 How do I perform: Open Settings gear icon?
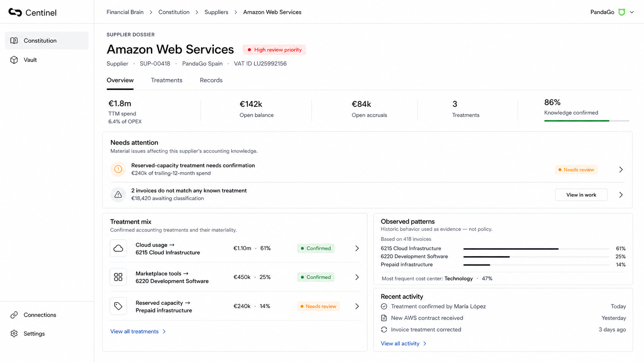coord(14,334)
